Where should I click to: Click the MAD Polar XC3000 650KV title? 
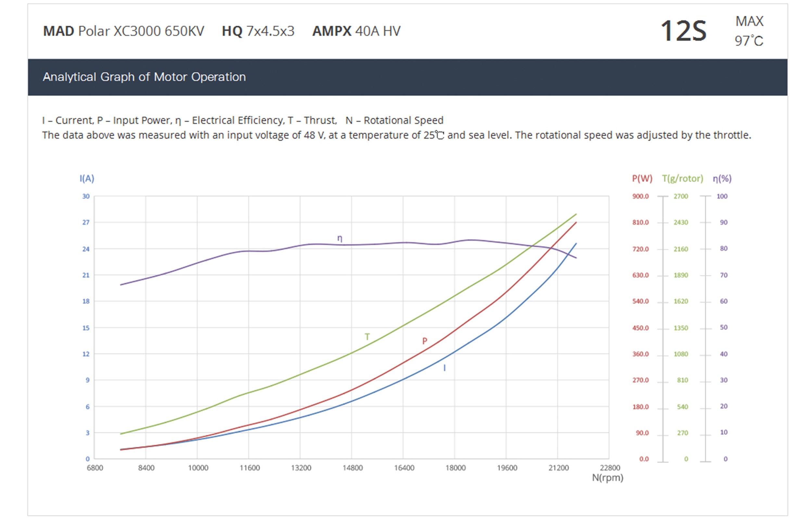(x=123, y=31)
